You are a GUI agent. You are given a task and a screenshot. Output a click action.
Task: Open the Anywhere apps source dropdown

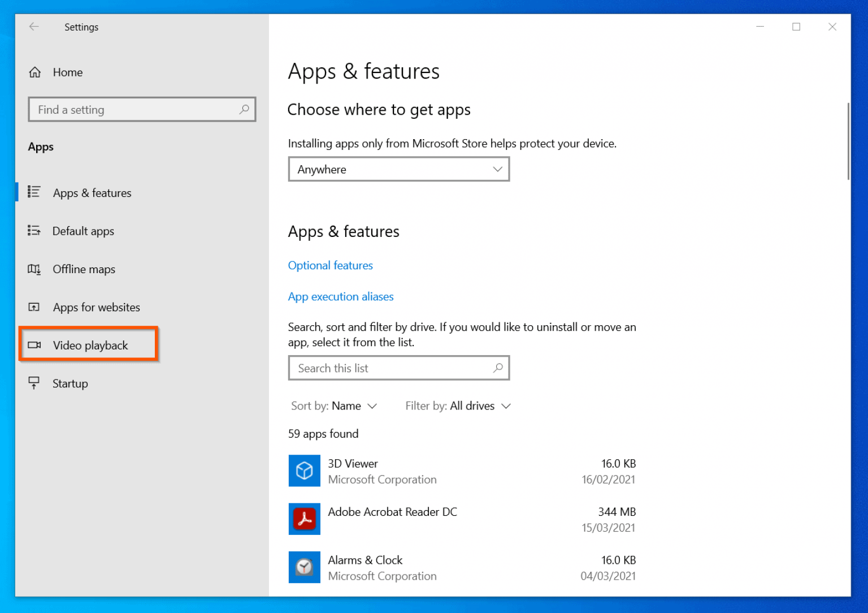coord(398,169)
